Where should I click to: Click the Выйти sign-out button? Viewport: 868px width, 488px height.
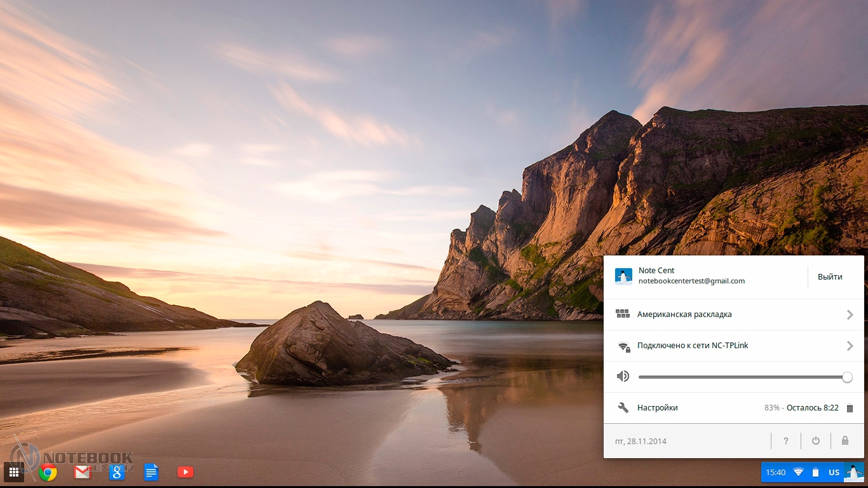point(830,277)
